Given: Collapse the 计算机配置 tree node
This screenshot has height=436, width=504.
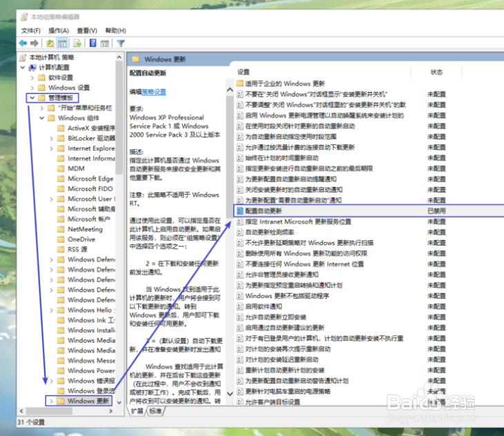Looking at the screenshot, I should tap(23, 68).
